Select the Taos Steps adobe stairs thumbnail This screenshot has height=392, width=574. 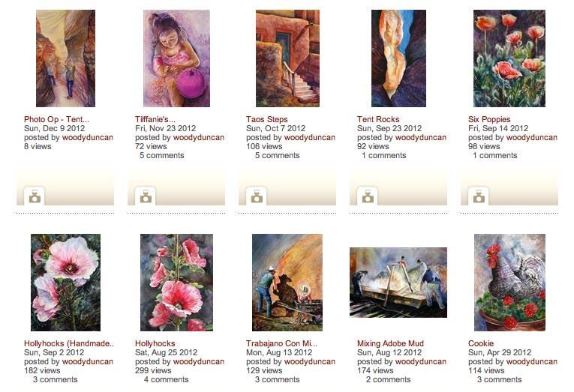click(x=287, y=58)
